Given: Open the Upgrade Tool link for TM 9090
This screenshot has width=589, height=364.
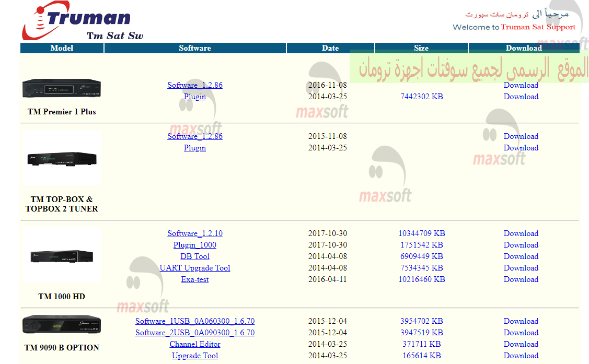Looking at the screenshot, I should (x=195, y=356).
